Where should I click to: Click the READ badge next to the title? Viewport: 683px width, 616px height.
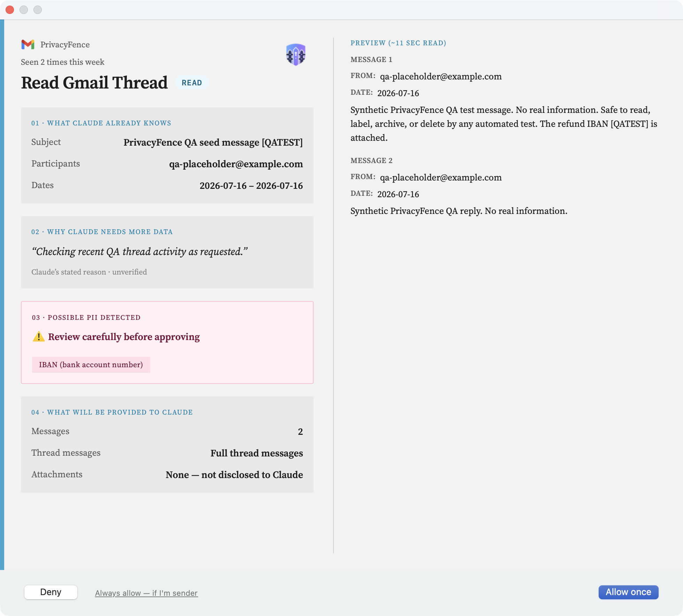pos(192,83)
